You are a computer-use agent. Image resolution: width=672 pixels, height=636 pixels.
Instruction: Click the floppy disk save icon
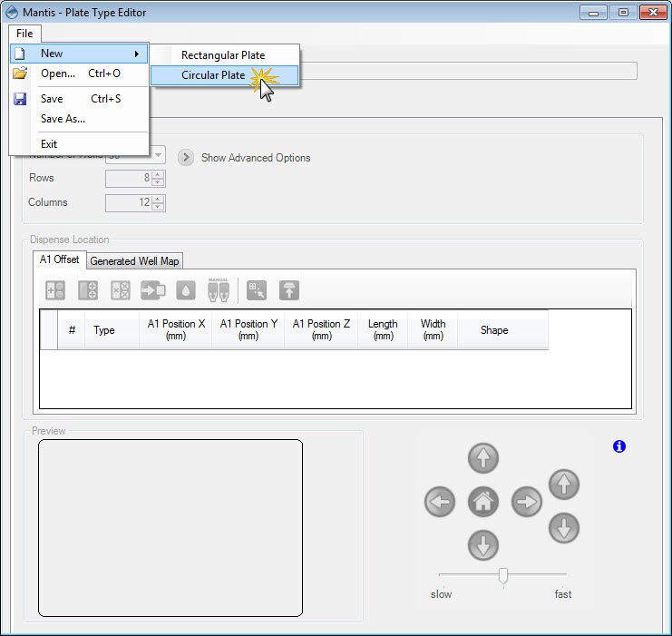pos(20,99)
